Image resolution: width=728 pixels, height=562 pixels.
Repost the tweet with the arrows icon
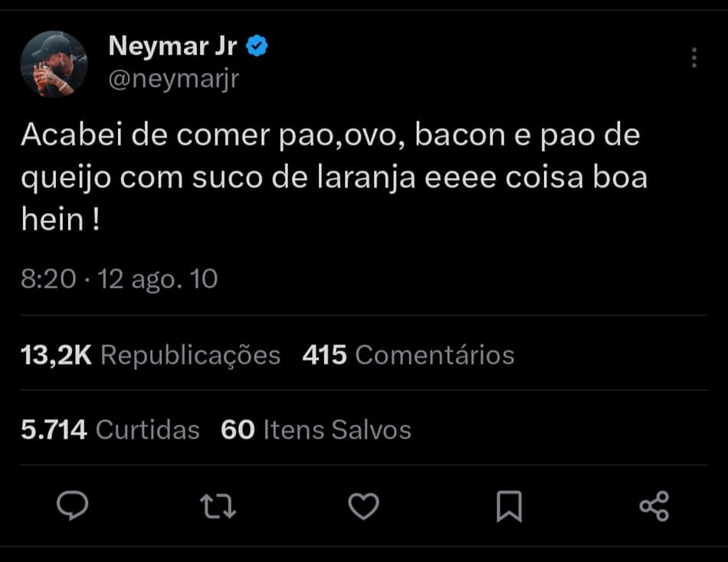(x=218, y=506)
